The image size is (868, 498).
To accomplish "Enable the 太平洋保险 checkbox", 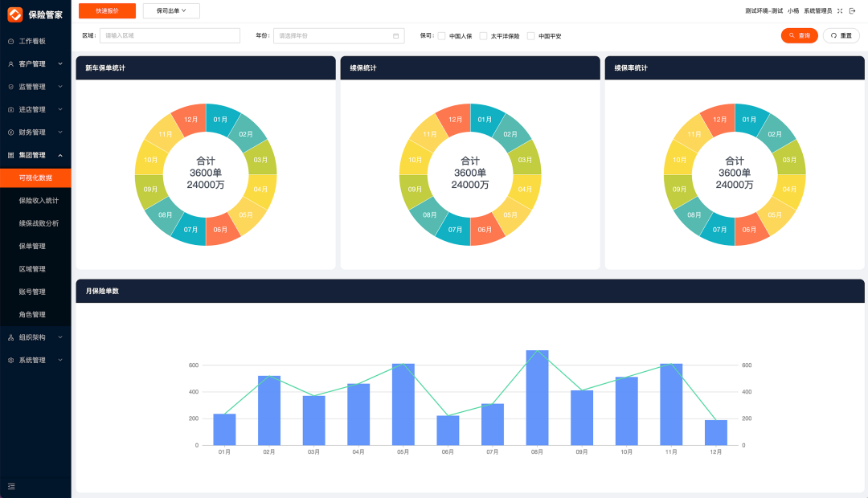I will click(483, 36).
